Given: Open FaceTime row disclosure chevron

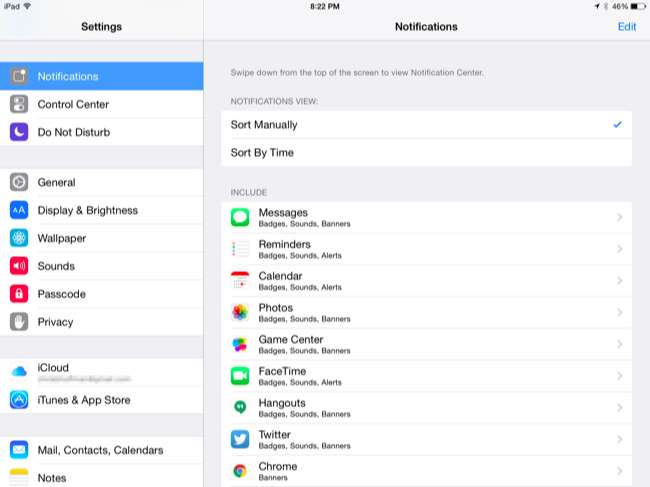Looking at the screenshot, I should 620,376.
